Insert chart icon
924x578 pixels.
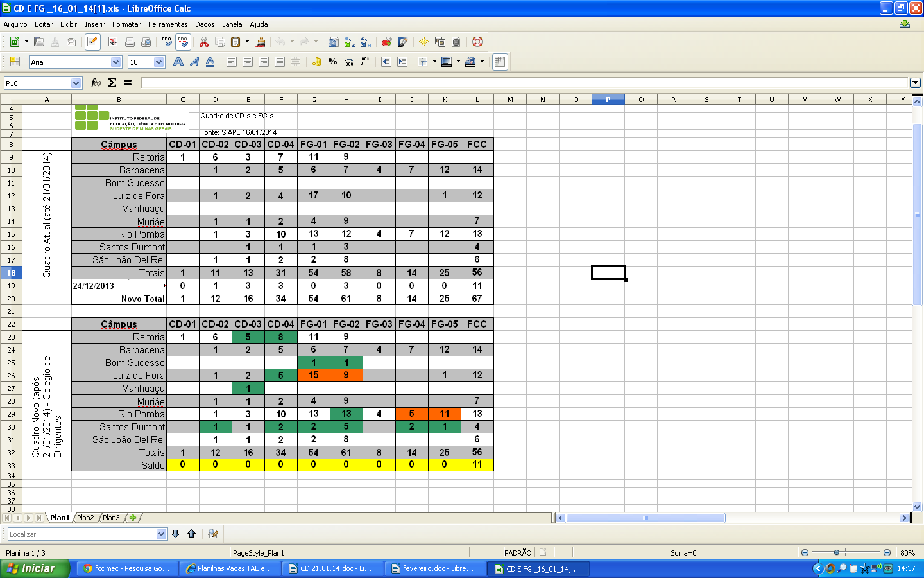[x=386, y=42]
